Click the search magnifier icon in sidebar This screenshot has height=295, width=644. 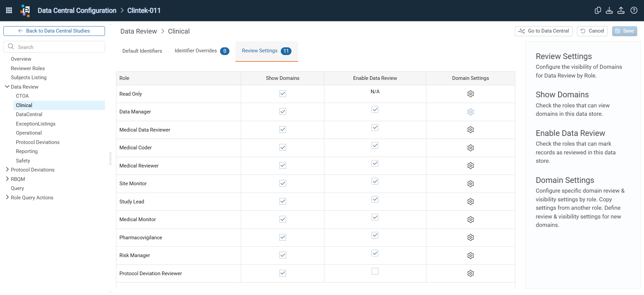coord(11,47)
